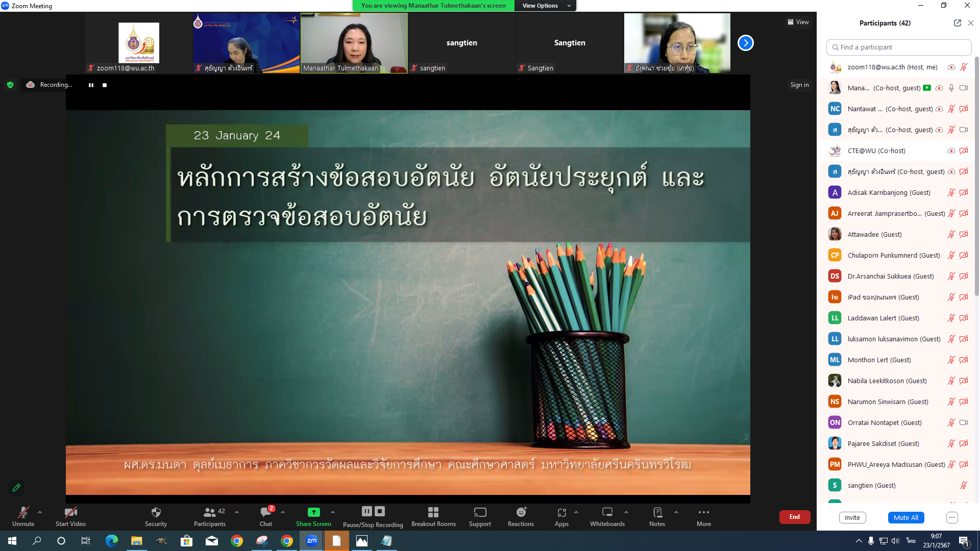The width and height of the screenshot is (980, 551).
Task: Stop the recording in top-left recording bar
Action: click(105, 85)
